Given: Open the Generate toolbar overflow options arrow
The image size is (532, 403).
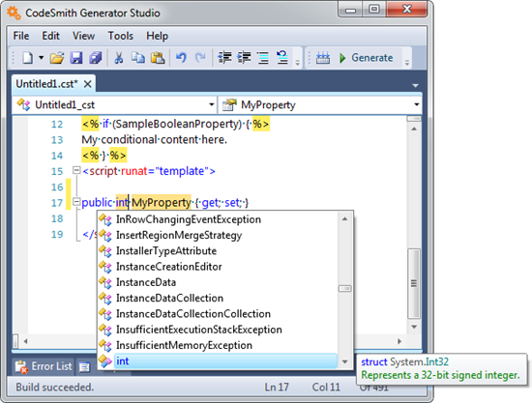Looking at the screenshot, I should [x=407, y=62].
